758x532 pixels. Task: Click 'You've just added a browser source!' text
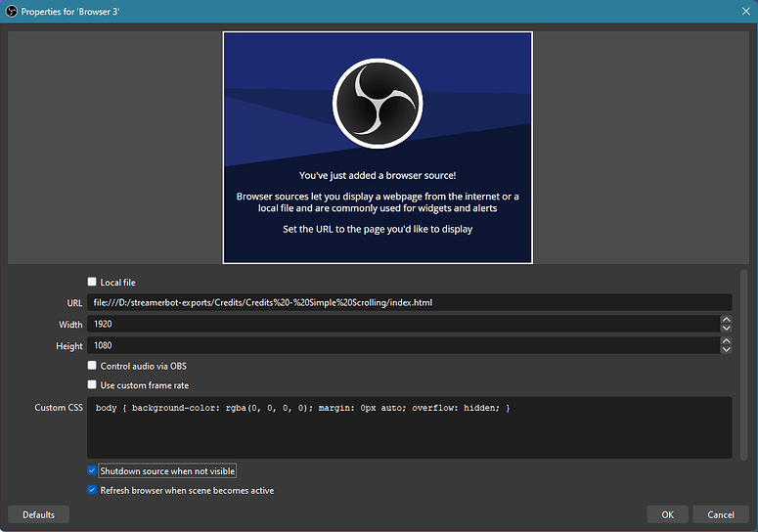click(x=378, y=175)
